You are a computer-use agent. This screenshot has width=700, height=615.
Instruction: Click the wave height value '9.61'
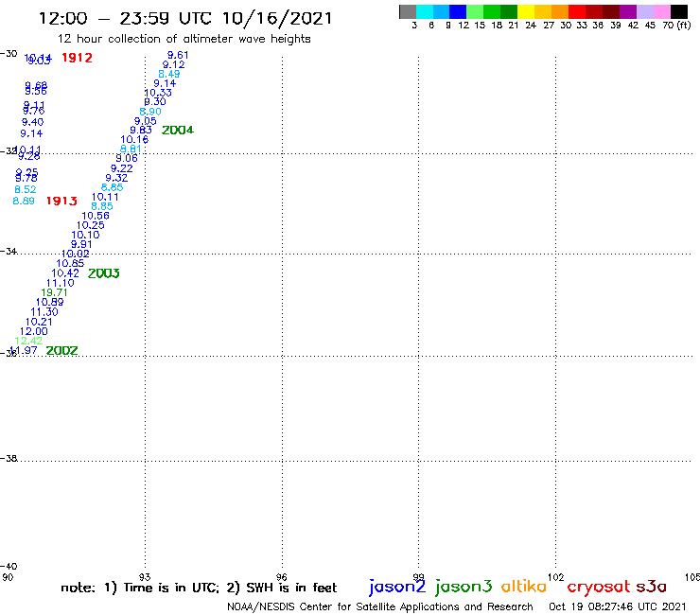pos(178,55)
